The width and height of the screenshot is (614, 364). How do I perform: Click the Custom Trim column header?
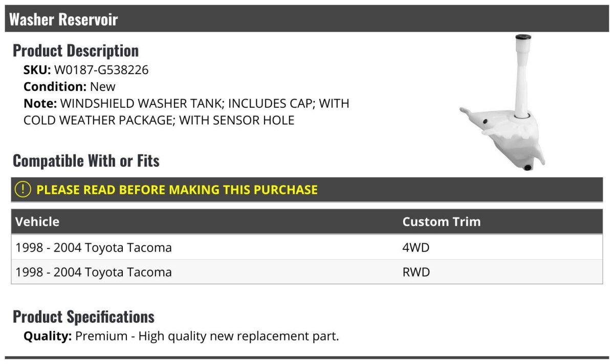click(x=441, y=221)
